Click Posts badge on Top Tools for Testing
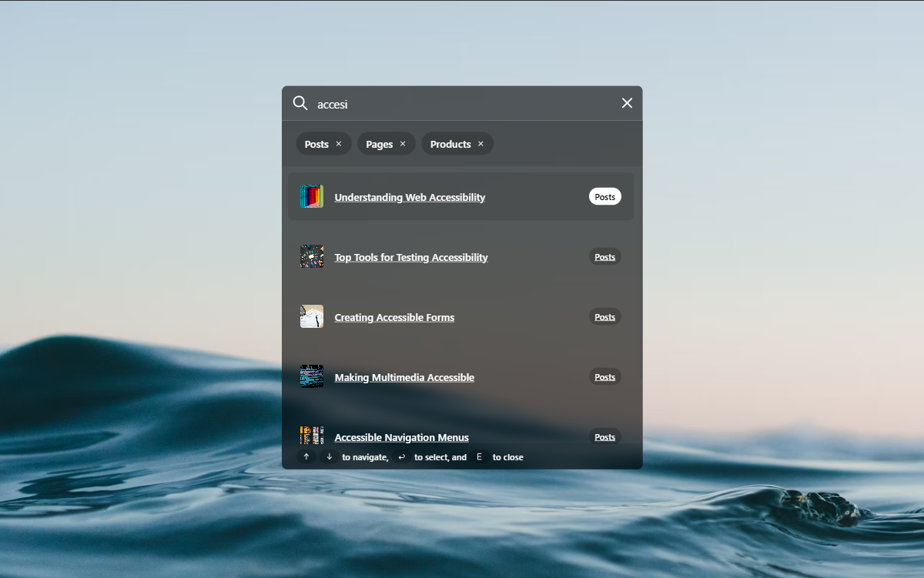Viewport: 924px width, 578px height. click(x=605, y=256)
